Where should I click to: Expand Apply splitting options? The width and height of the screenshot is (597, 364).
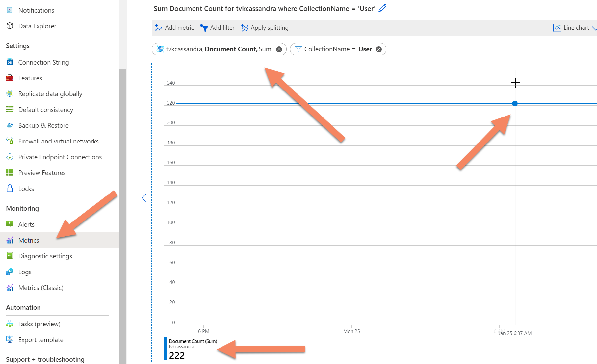264,28
